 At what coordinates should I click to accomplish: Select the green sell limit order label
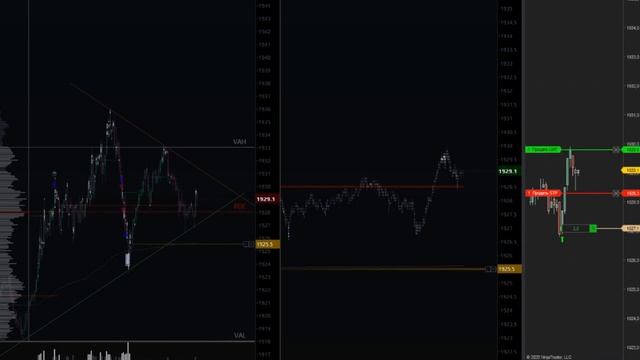pos(543,150)
